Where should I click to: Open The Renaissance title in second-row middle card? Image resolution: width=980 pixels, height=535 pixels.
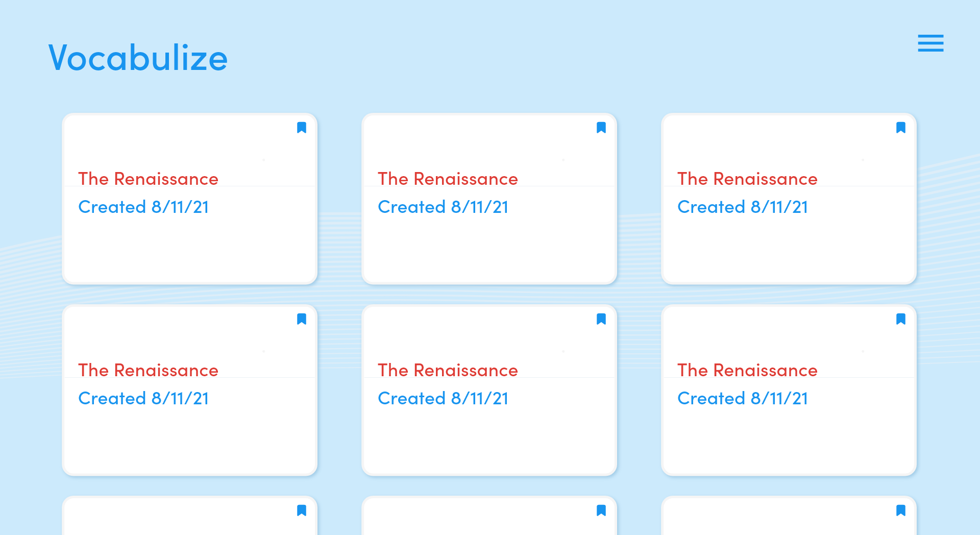448,370
